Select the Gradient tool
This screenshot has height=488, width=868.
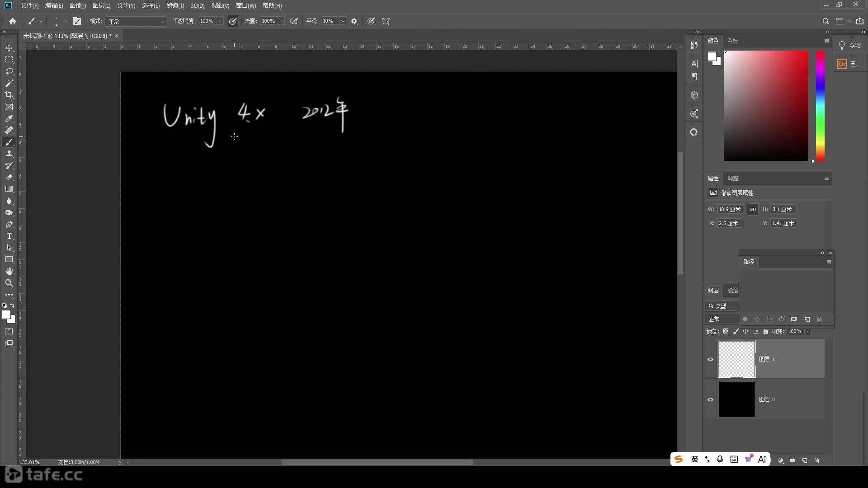[x=9, y=189]
